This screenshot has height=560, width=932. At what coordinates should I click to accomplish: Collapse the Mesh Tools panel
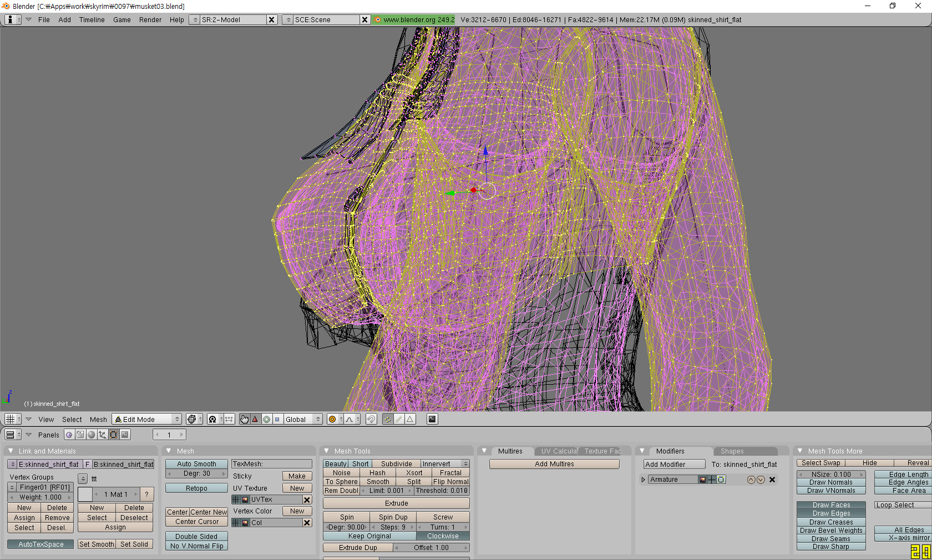pyautogui.click(x=326, y=451)
